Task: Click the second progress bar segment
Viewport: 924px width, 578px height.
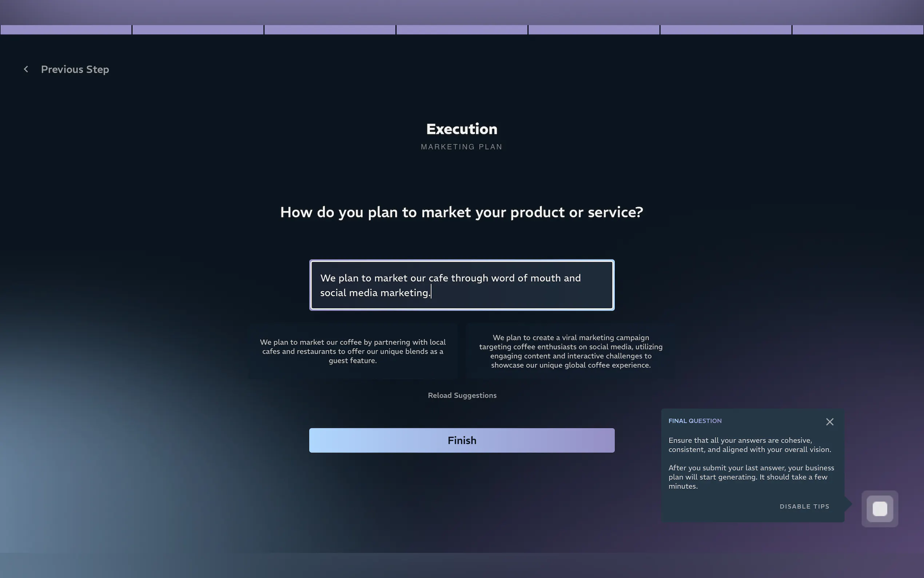Action: pos(198,29)
